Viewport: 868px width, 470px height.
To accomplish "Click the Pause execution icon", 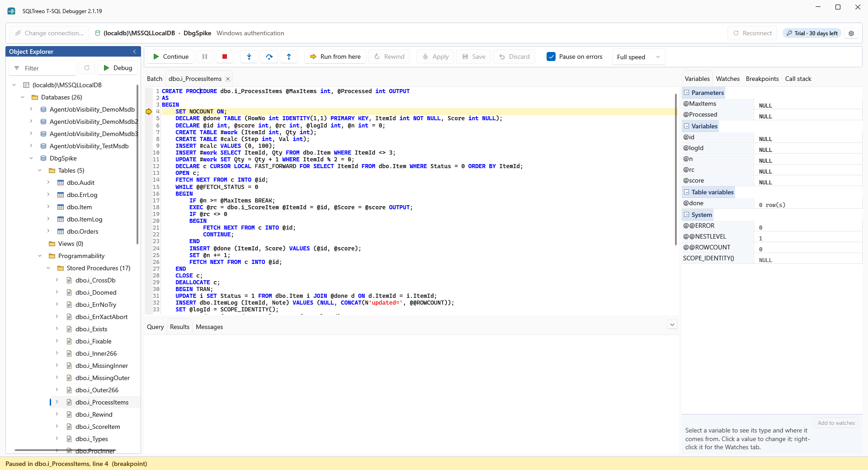I will point(205,56).
